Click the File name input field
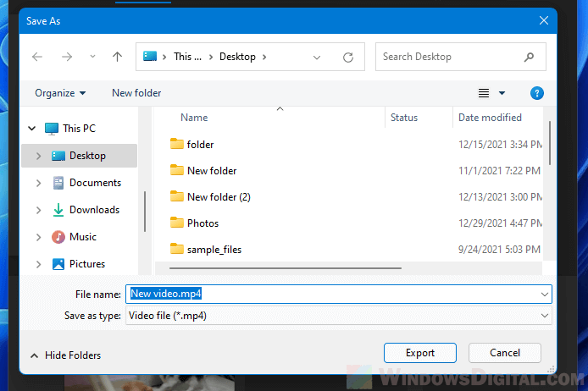 [x=339, y=294]
